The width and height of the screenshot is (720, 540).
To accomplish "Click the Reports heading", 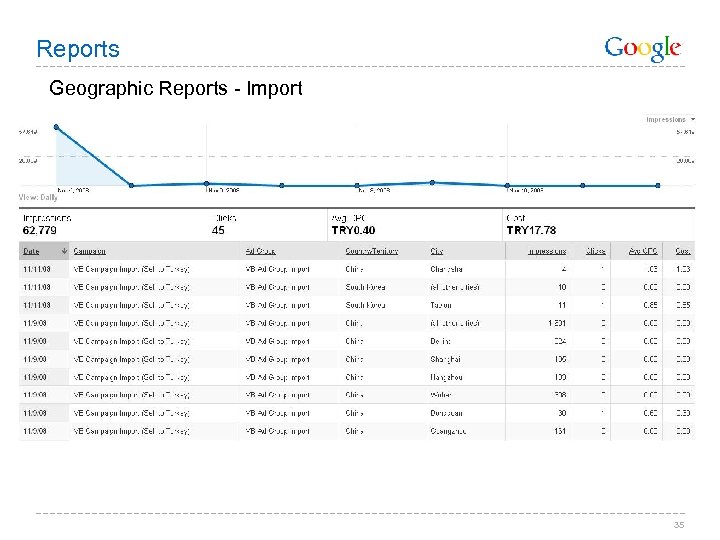I will pyautogui.click(x=78, y=49).
